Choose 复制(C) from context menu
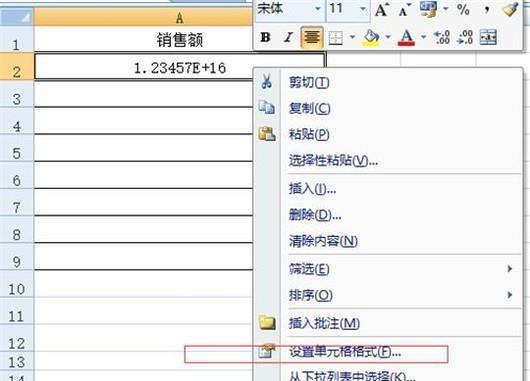Viewport: 530px width, 381px height. [x=388, y=108]
